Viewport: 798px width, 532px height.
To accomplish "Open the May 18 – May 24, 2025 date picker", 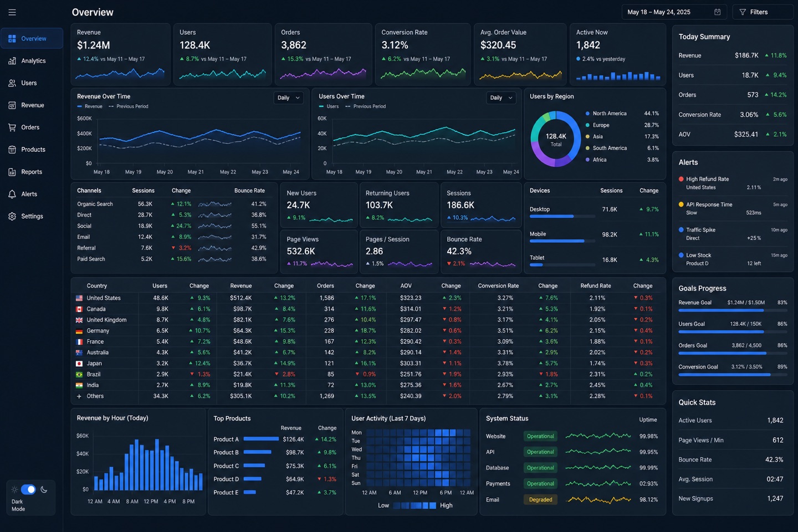I will point(674,12).
